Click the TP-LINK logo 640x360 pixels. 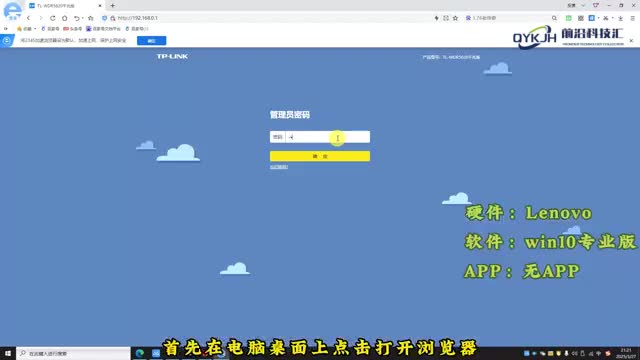point(172,56)
